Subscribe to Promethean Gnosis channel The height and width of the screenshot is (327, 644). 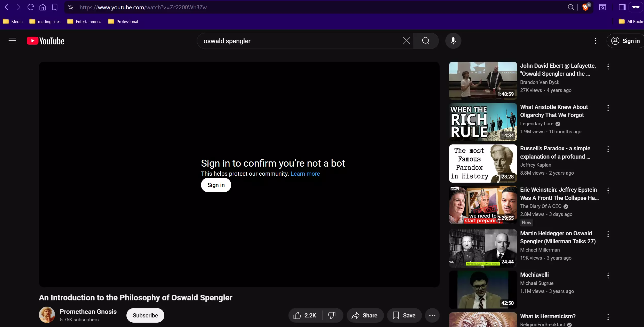[145, 315]
